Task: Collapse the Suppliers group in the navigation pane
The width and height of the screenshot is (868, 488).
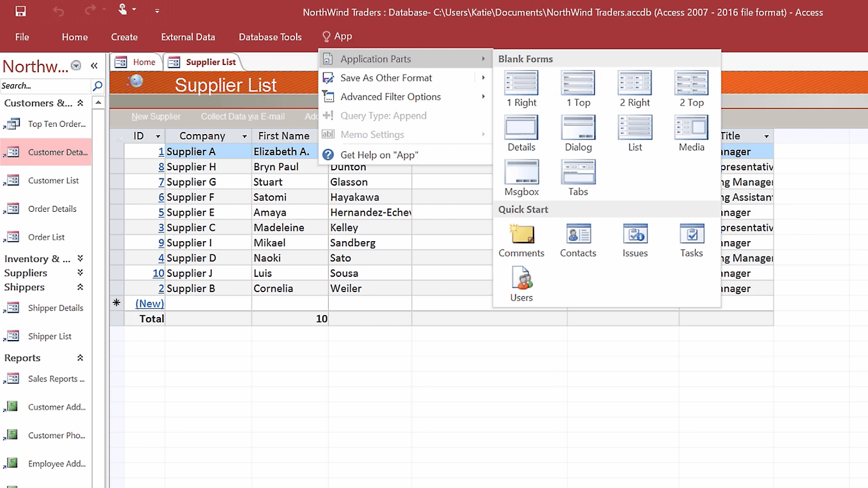Action: click(x=79, y=272)
